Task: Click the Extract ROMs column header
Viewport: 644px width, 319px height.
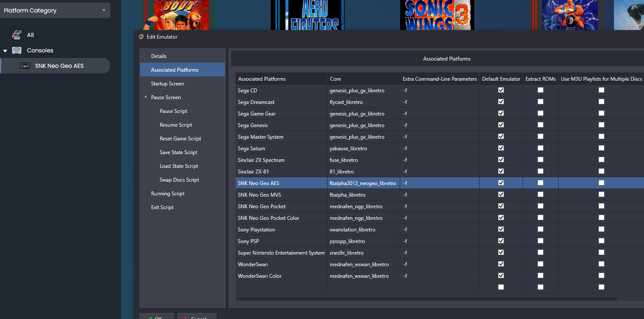Action: click(x=541, y=79)
